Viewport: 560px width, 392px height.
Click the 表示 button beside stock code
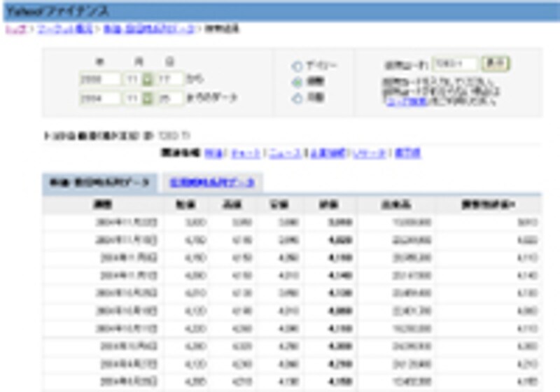pos(496,64)
